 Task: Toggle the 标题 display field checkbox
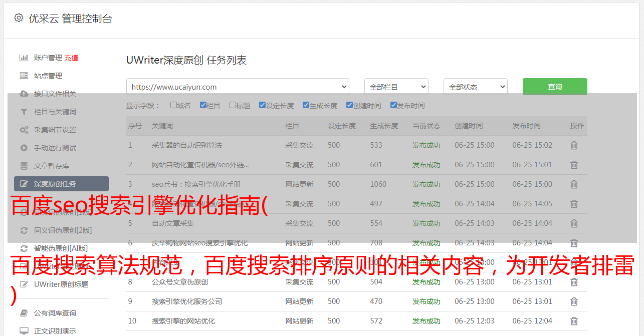click(x=233, y=105)
